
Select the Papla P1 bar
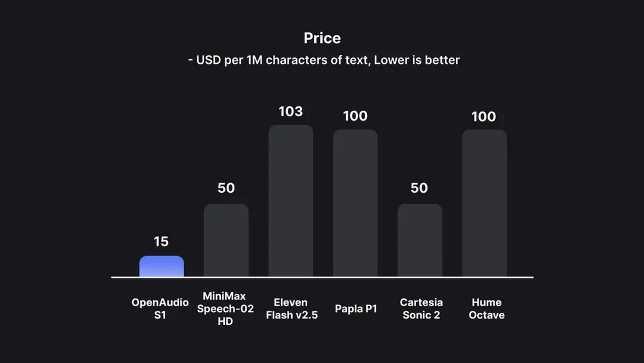pos(355,203)
